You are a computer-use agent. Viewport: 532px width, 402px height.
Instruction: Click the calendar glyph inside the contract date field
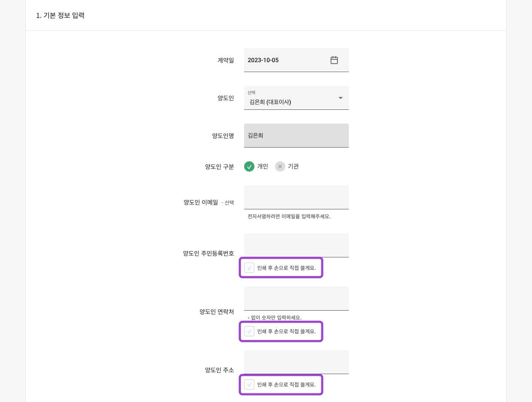tap(334, 60)
